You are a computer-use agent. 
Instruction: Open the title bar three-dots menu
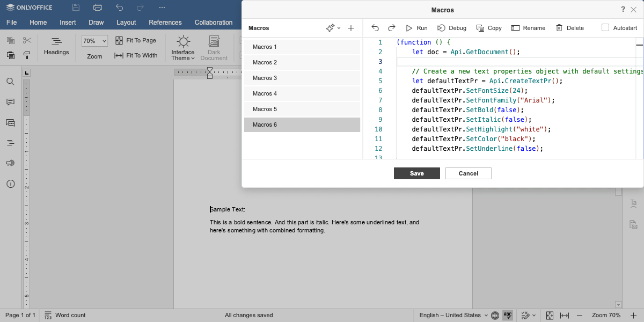pos(162,8)
